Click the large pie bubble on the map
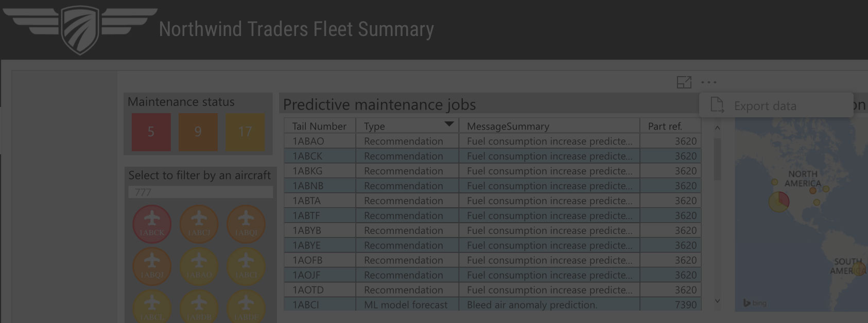 click(x=779, y=201)
